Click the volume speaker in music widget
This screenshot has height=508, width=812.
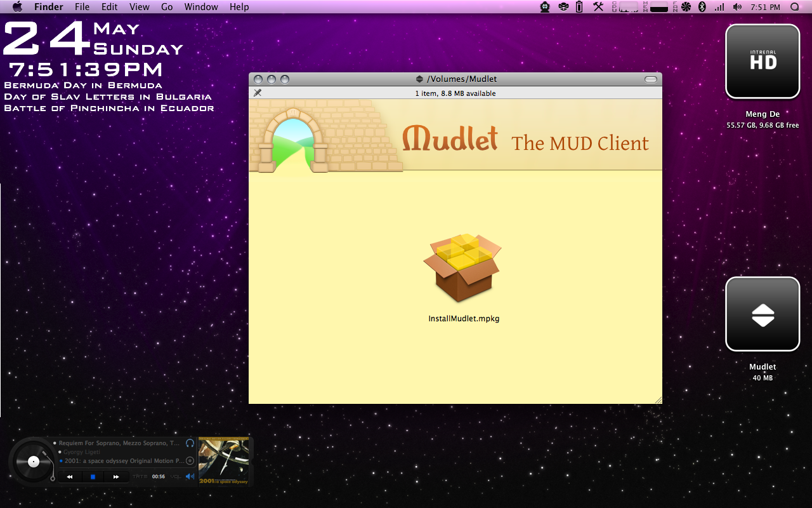190,476
